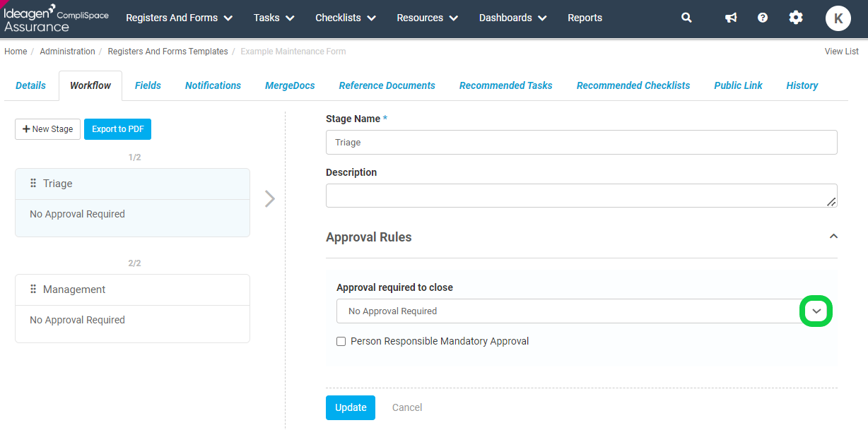Image resolution: width=868 pixels, height=430 pixels.
Task: Open the settings gear icon
Action: coord(796,18)
